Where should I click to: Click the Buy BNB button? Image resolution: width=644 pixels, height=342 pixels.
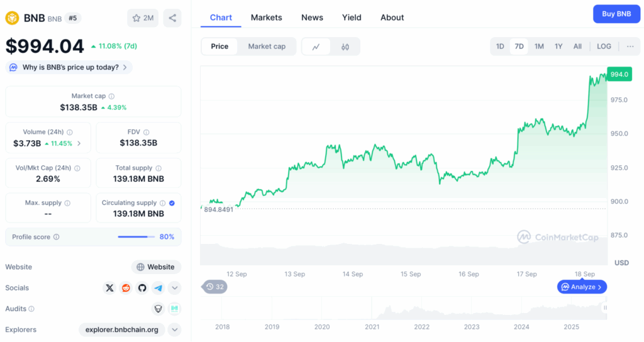[616, 14]
